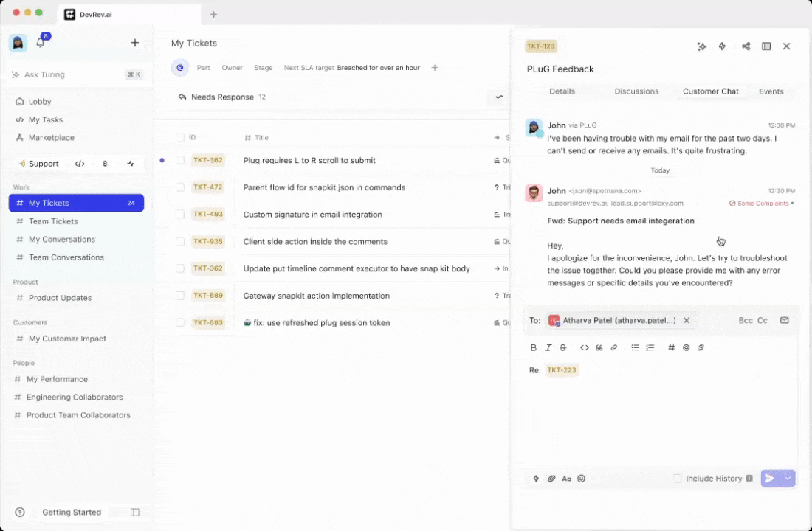The width and height of the screenshot is (812, 531).
Task: Select the Marketplace item in the sidebar
Action: pos(51,137)
